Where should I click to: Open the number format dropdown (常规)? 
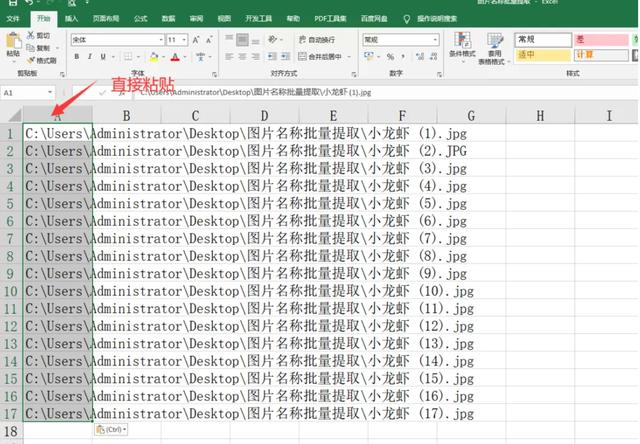pyautogui.click(x=436, y=40)
